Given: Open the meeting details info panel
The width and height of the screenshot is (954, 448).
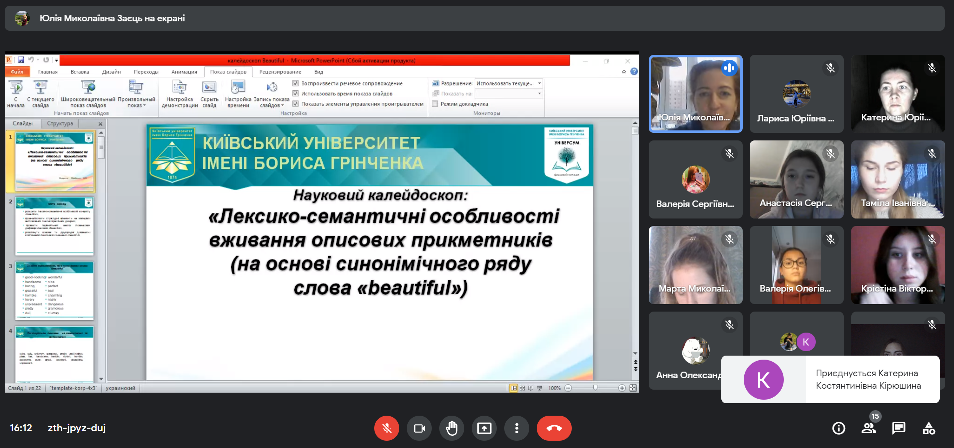Looking at the screenshot, I should pos(838,427).
